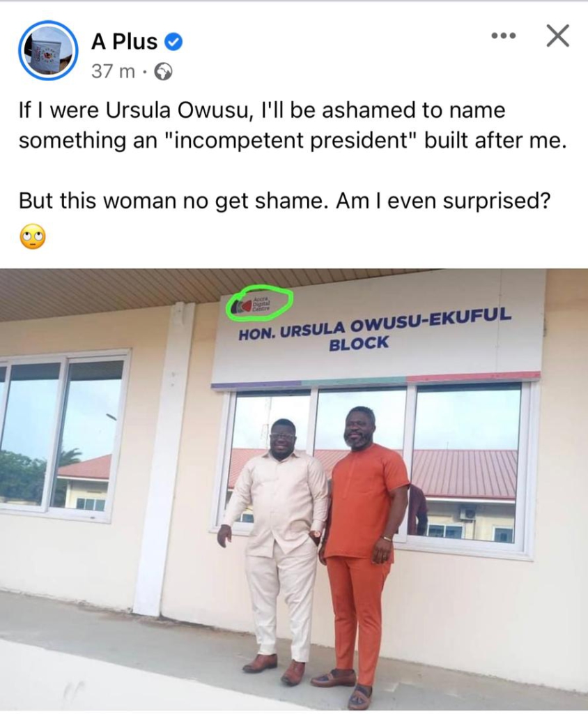Click the 37 m timestamp
The image size is (588, 714).
pos(113,72)
